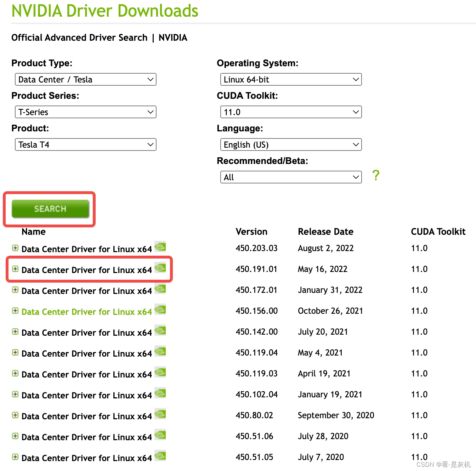Click the NVIDIA Driver Downloads page title
The width and height of the screenshot is (476, 471).
coord(105,11)
